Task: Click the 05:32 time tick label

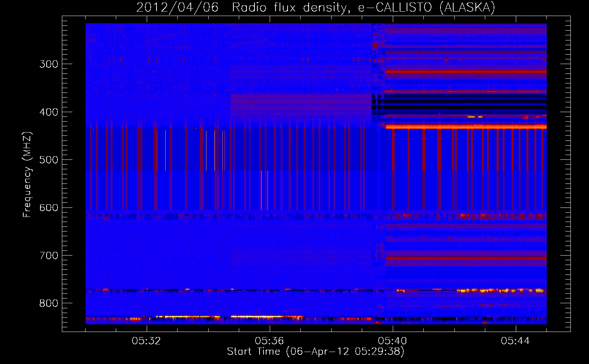Action: tap(146, 341)
